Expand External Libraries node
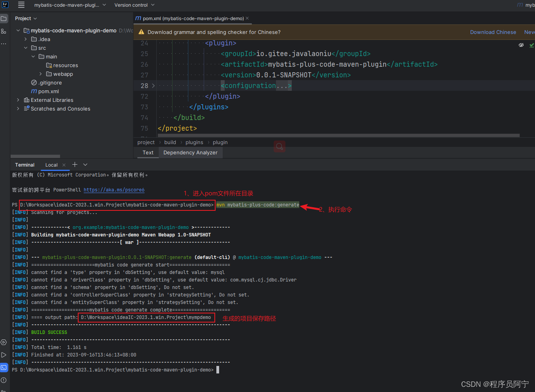Image resolution: width=535 pixels, height=392 pixels. point(18,100)
